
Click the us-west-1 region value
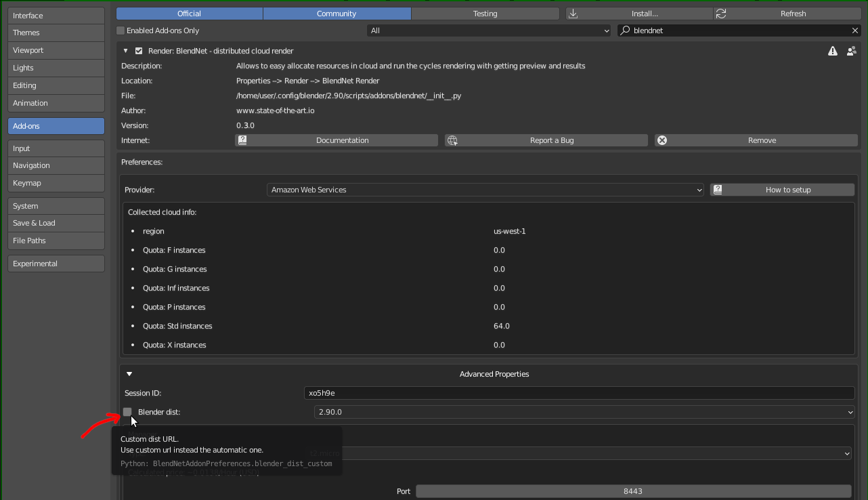[510, 231]
